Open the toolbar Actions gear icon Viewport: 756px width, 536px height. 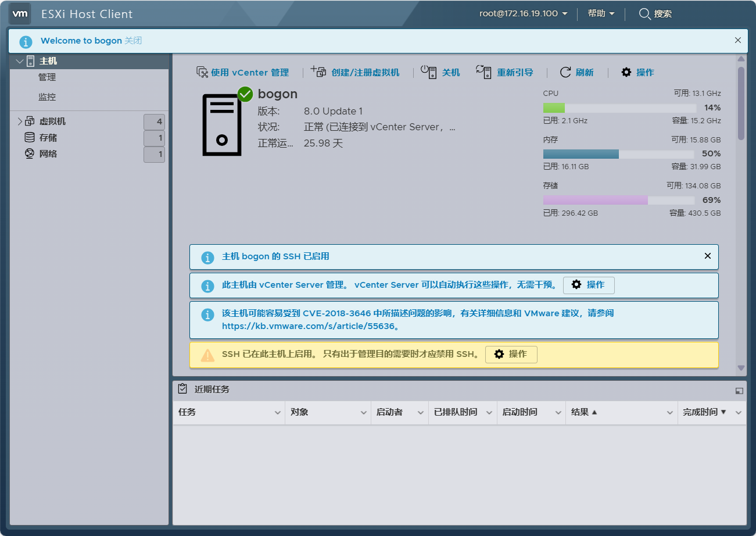pos(626,72)
